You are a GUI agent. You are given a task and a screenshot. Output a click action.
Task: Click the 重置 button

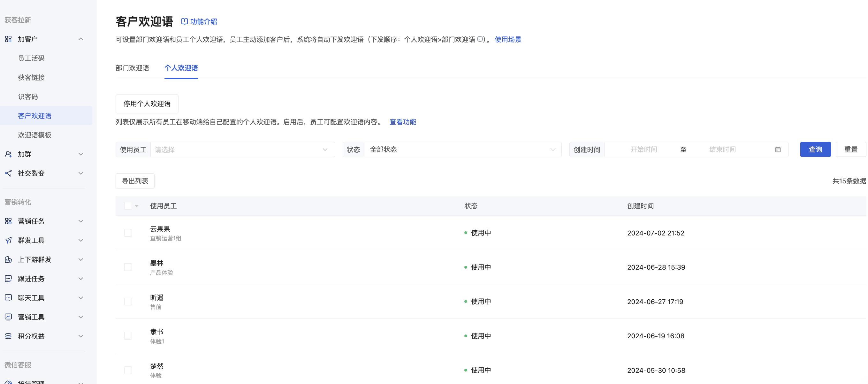pos(851,150)
